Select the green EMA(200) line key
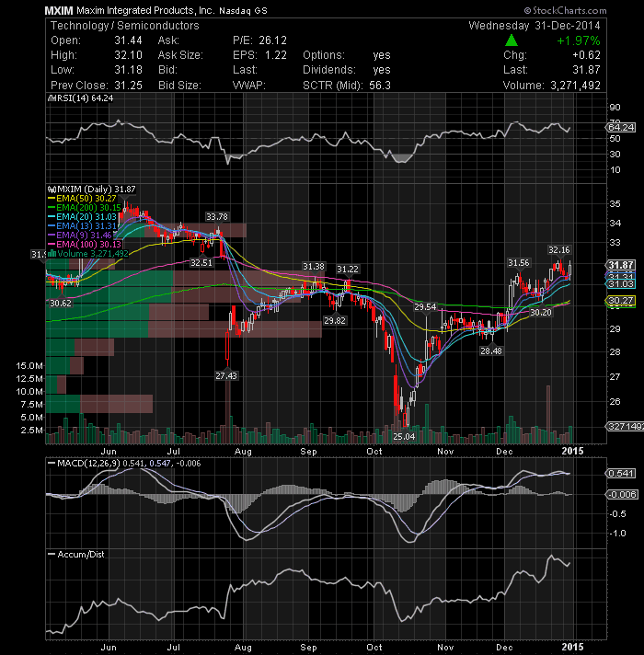 point(52,208)
